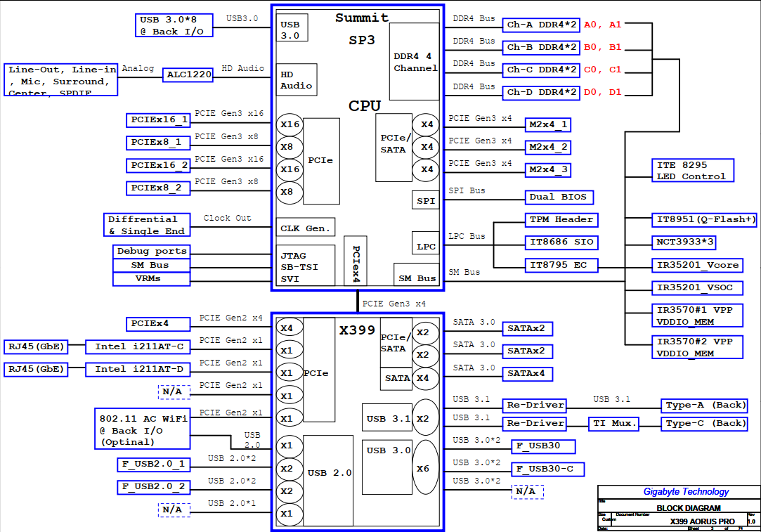Click the PCIEx8_1 slot box
Image resolution: width=761 pixels, height=532 pixels.
(158, 143)
